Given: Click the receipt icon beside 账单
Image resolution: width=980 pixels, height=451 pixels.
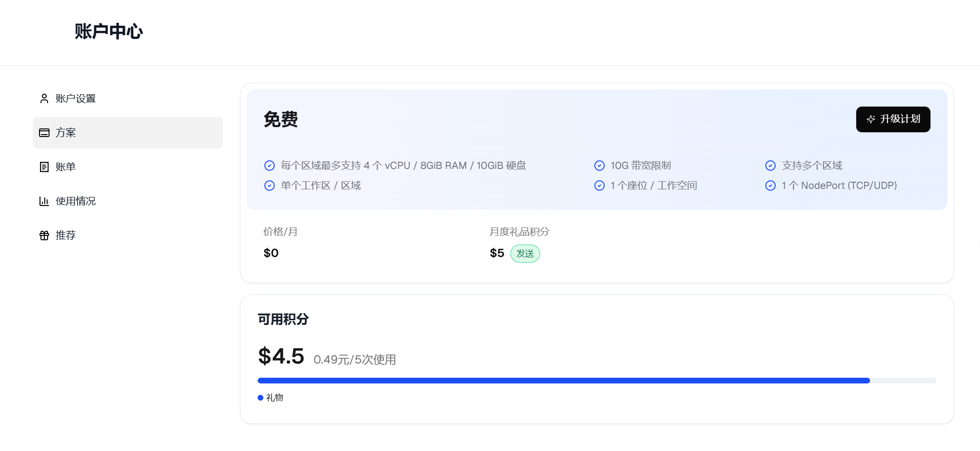Looking at the screenshot, I should (44, 167).
